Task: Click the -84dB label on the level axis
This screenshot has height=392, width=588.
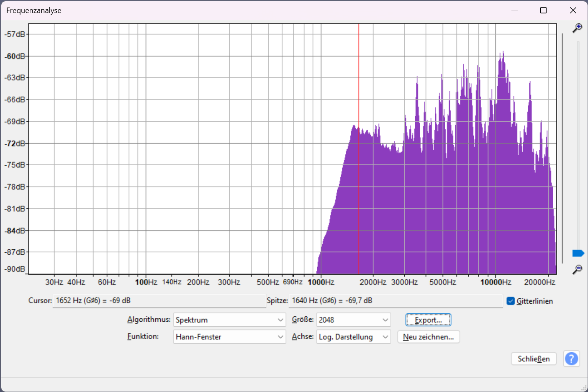Action: coord(15,231)
